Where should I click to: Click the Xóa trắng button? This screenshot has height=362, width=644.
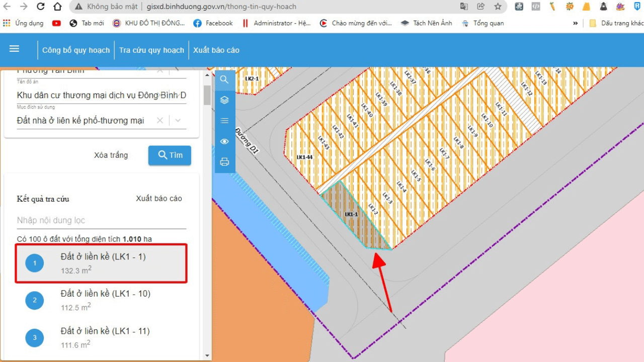coord(111,155)
